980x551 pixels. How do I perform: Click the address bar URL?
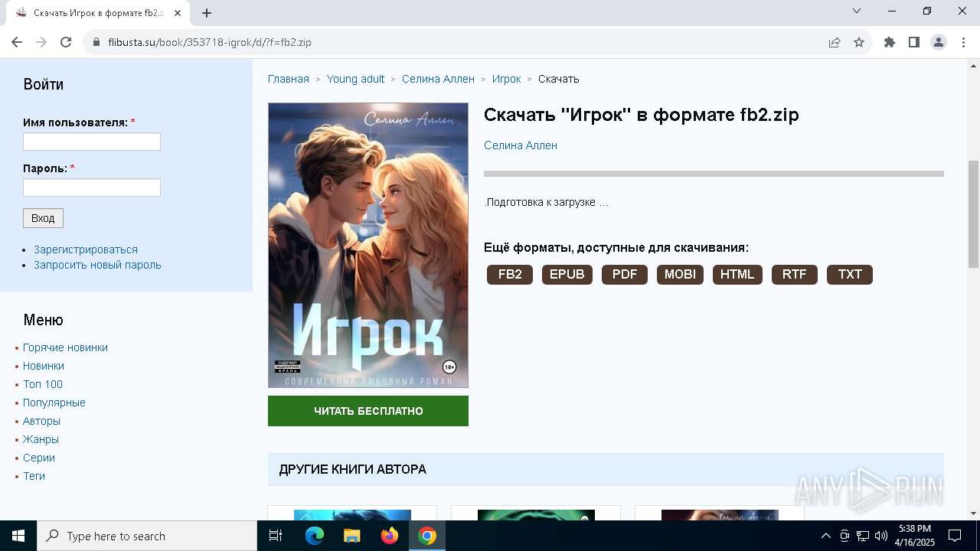click(x=209, y=42)
